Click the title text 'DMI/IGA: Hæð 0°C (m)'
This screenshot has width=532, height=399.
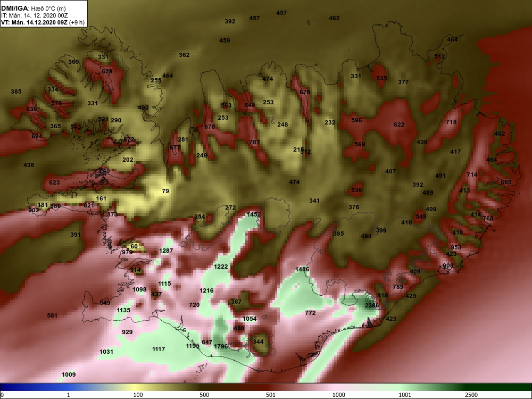34,9
